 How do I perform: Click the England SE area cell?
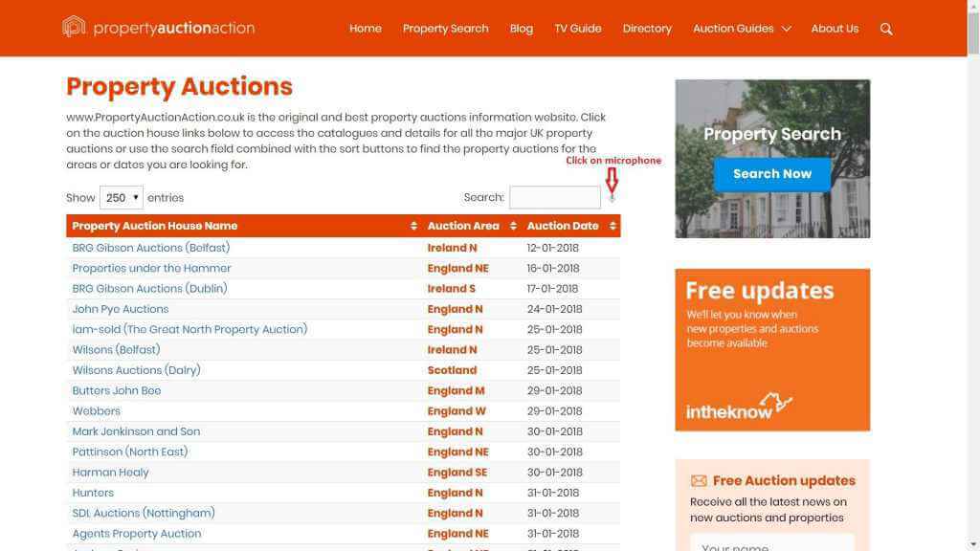[x=457, y=473]
